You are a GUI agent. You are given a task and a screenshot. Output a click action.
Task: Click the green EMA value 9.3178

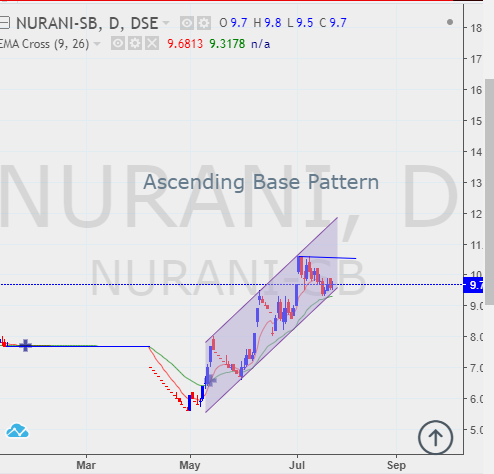click(x=227, y=44)
